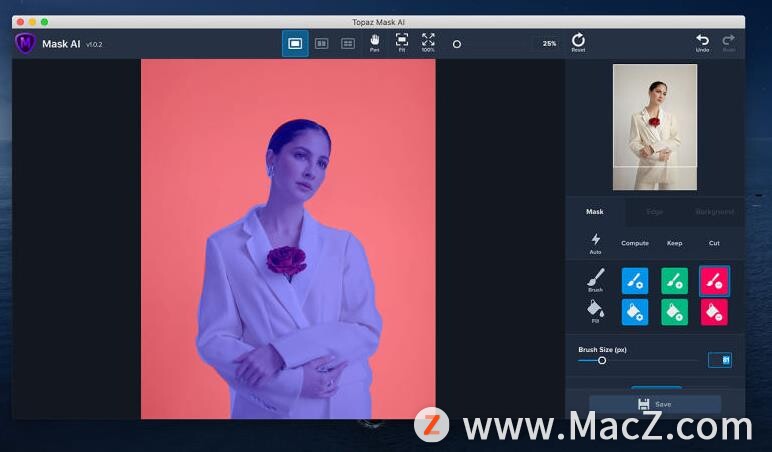The image size is (772, 452).
Task: Click inside the Brush Size number field
Action: tap(719, 360)
